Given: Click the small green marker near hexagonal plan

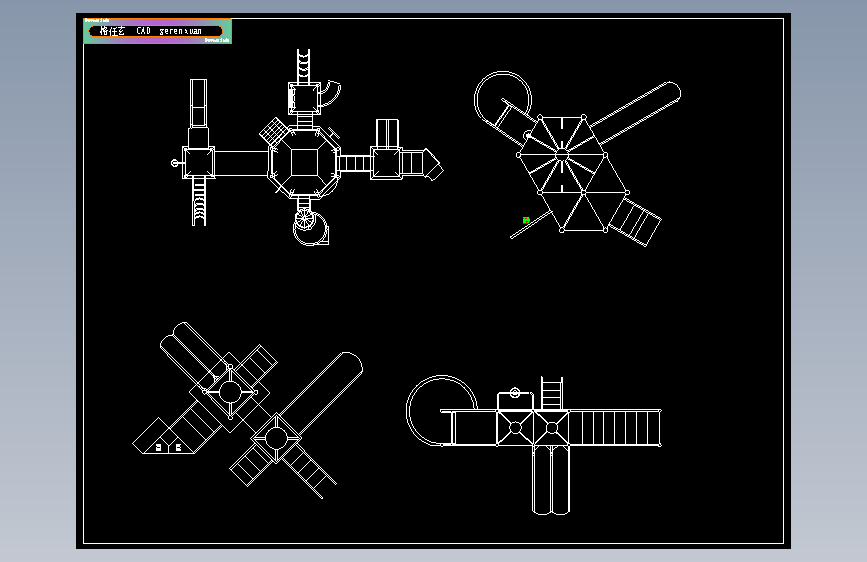Looking at the screenshot, I should coord(526,220).
